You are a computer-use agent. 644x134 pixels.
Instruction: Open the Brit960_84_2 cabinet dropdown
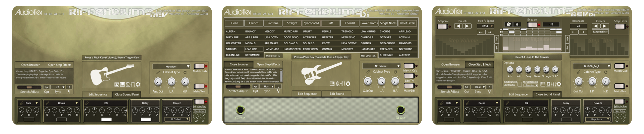(592, 66)
